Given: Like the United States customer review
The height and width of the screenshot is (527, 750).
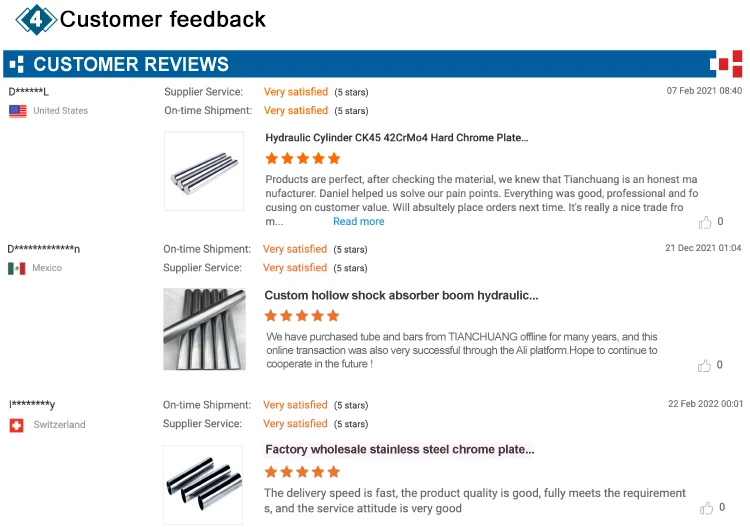Looking at the screenshot, I should tap(706, 222).
